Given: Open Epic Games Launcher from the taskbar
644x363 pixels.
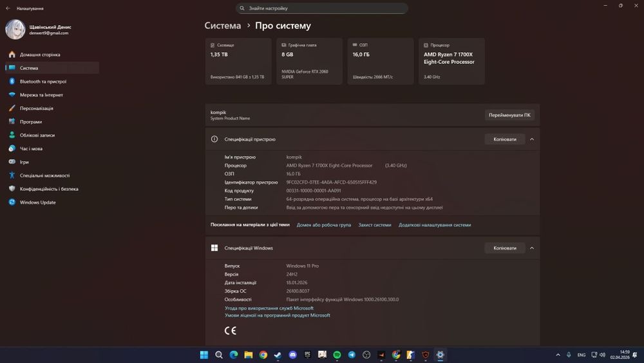Looking at the screenshot, I should (307, 355).
